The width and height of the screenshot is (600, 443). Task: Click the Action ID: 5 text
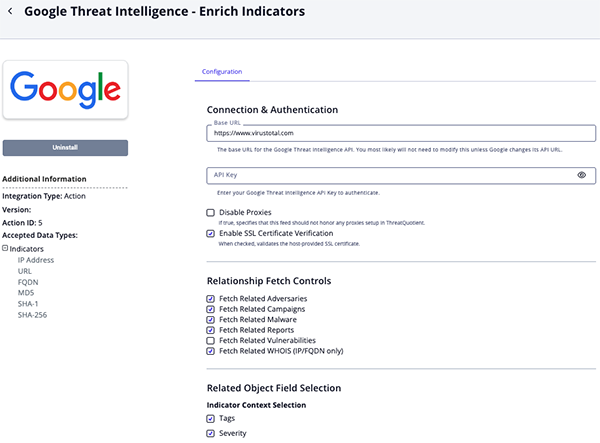[x=22, y=223]
